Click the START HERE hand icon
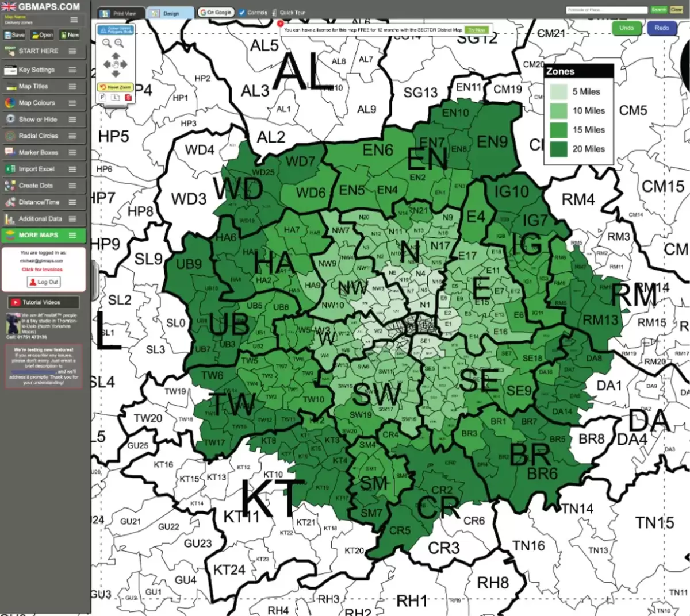This screenshot has height=616, width=690. pyautogui.click(x=10, y=51)
